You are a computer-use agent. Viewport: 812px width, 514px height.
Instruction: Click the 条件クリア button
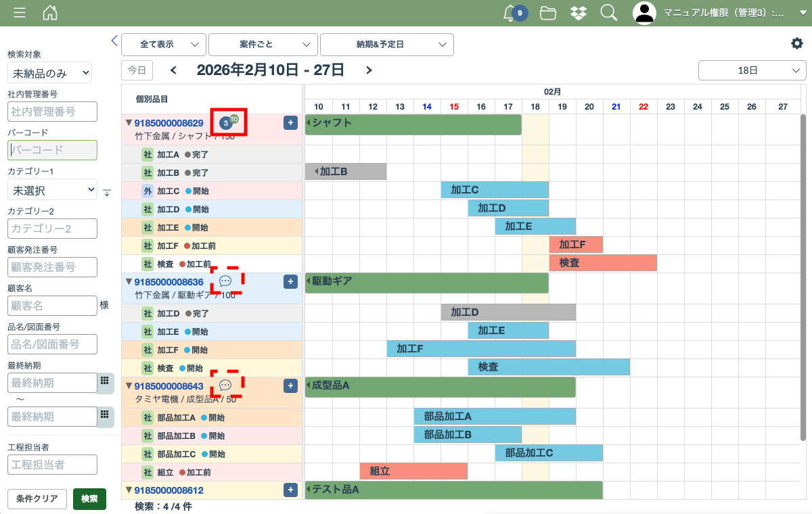pyautogui.click(x=37, y=498)
